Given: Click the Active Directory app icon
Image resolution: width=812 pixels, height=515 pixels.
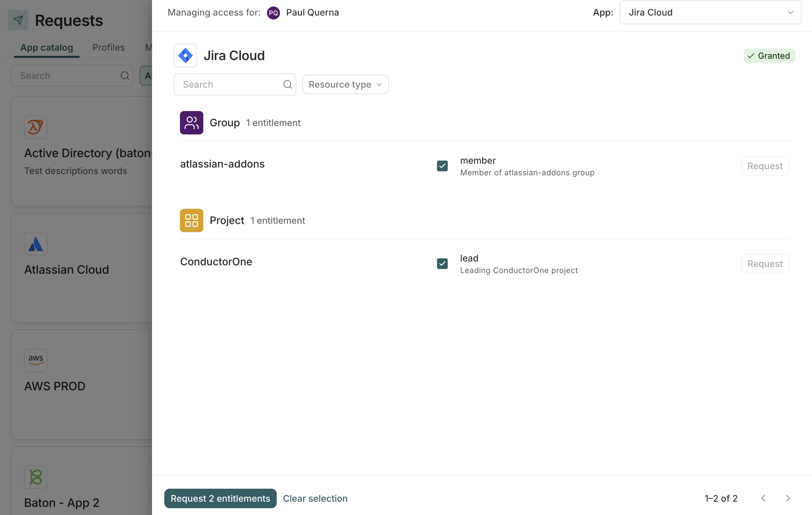Looking at the screenshot, I should 36,127.
